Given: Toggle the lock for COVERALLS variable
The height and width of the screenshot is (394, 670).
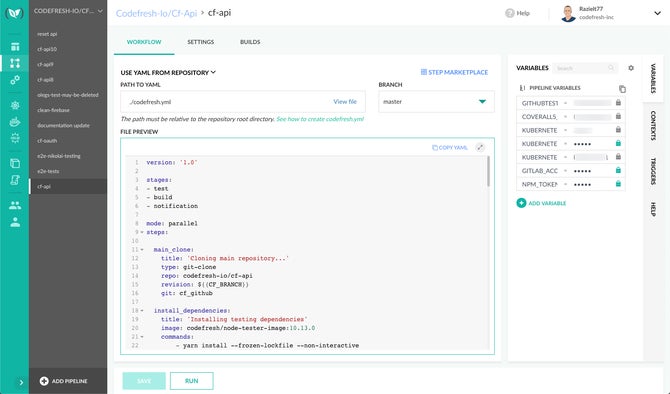Looking at the screenshot, I should (618, 116).
